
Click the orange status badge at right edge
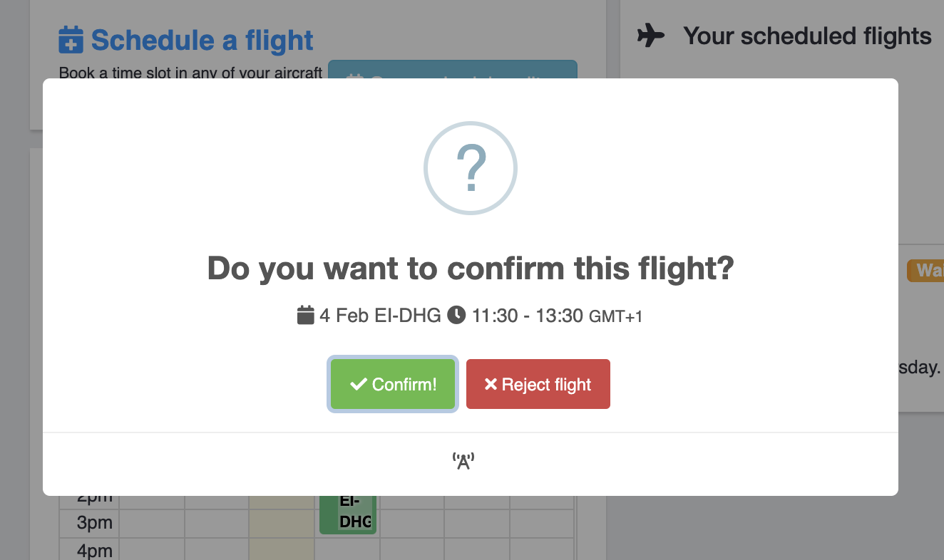[925, 271]
